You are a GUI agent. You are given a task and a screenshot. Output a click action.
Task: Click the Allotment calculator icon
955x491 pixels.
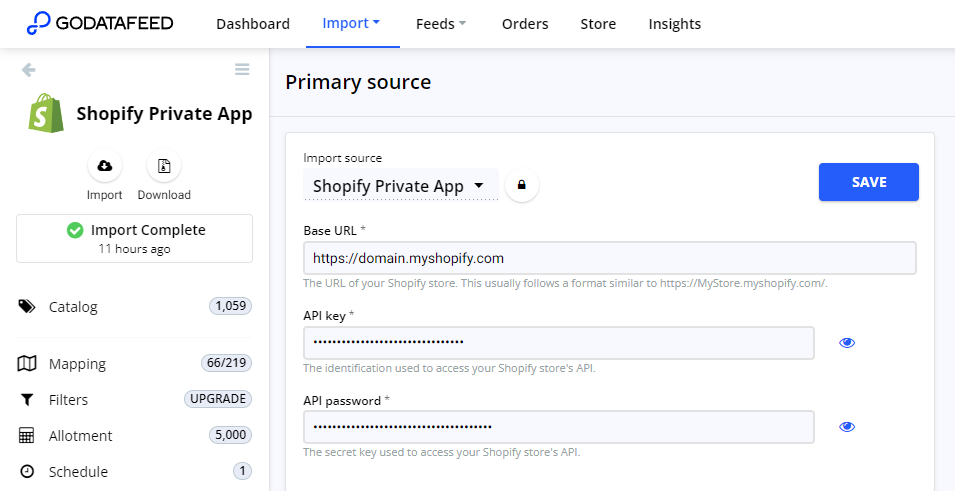(26, 436)
